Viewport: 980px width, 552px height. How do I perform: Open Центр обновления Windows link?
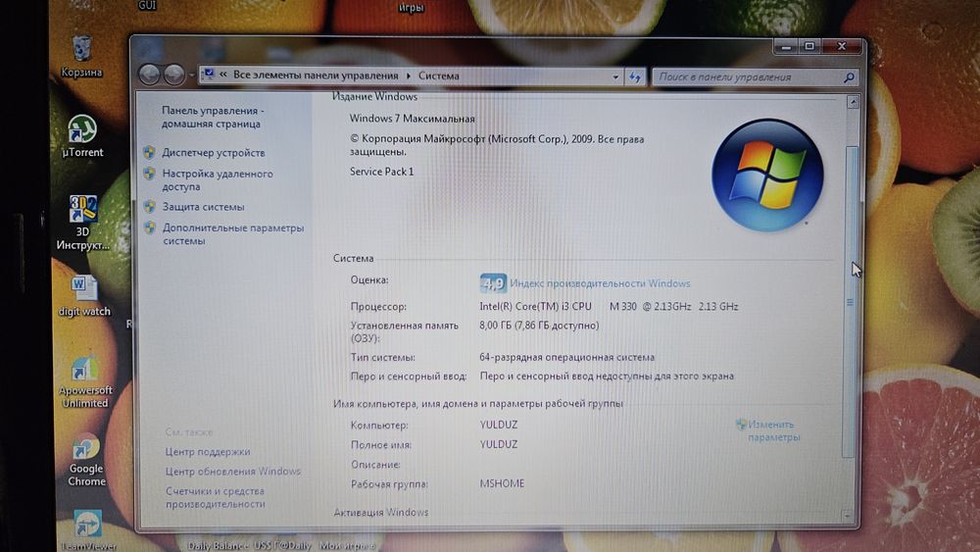click(232, 472)
